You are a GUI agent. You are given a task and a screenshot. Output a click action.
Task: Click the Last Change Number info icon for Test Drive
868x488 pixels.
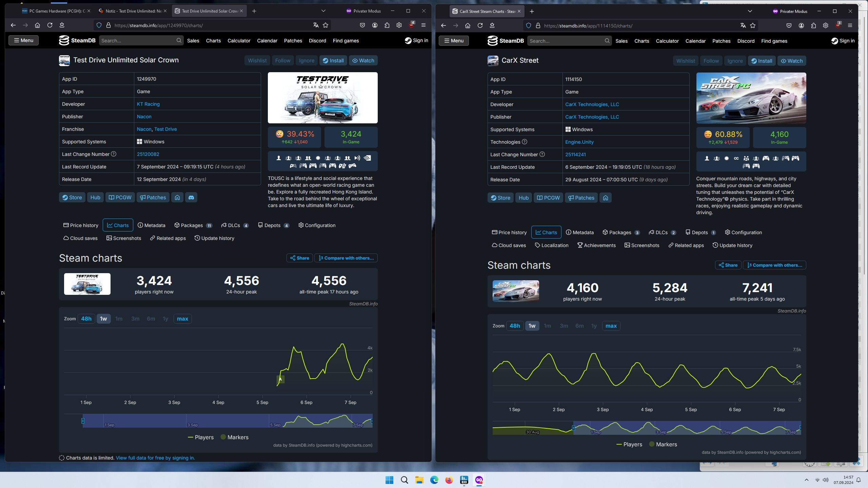pos(114,154)
